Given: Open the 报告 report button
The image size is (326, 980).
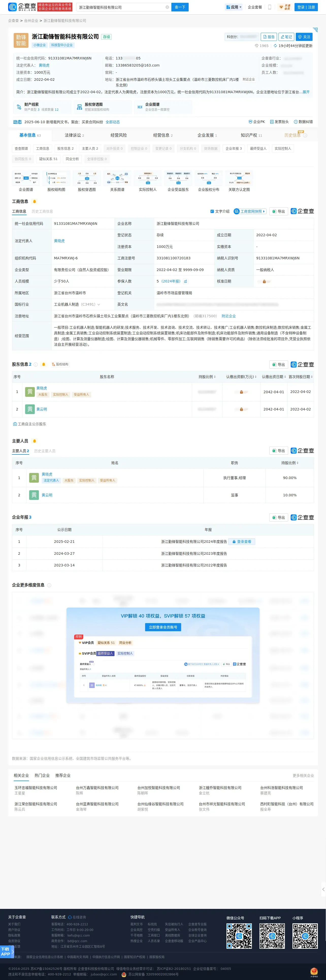Looking at the screenshot, I should click(269, 37).
